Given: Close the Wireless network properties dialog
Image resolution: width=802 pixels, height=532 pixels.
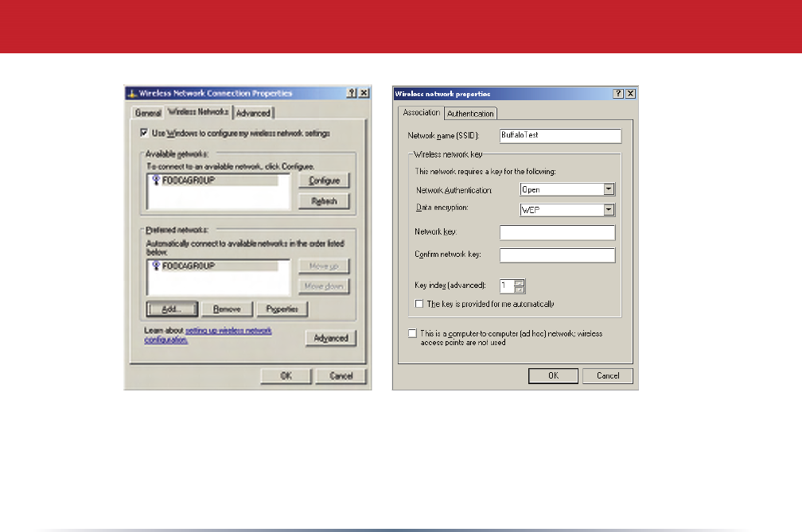Looking at the screenshot, I should coord(631,94).
